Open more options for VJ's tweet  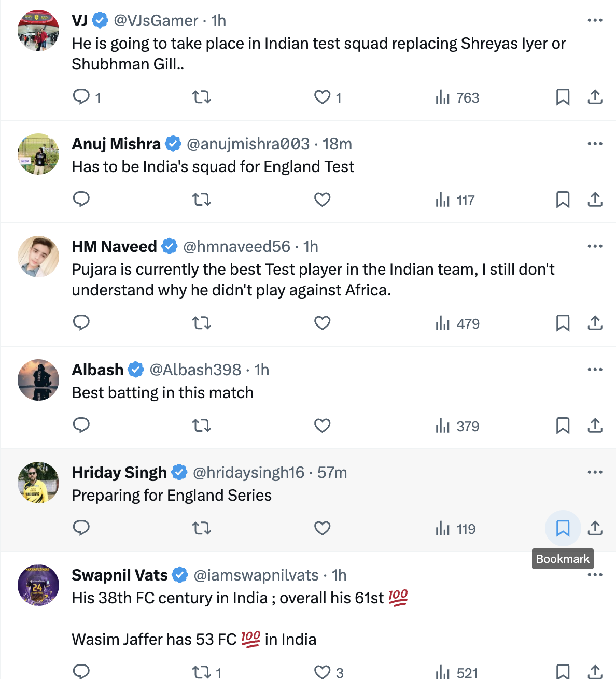coord(595,20)
